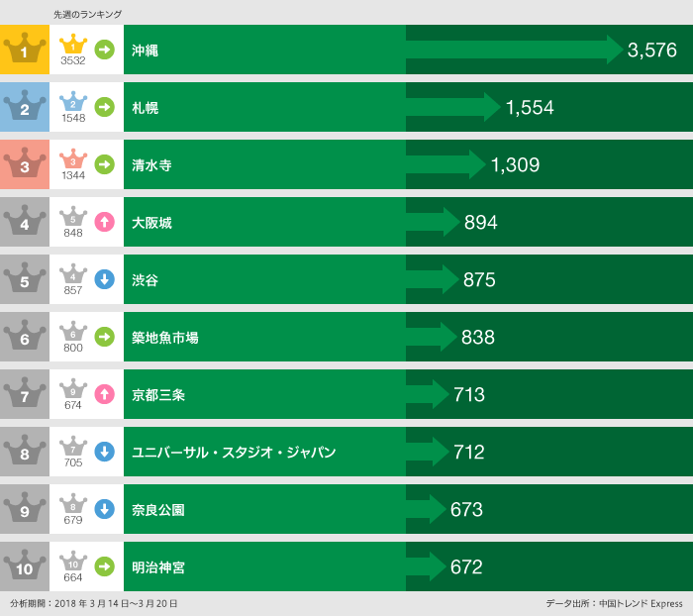Click the 築地魚市場 entry
Viewport: 693px width, 616px height.
pos(165,338)
